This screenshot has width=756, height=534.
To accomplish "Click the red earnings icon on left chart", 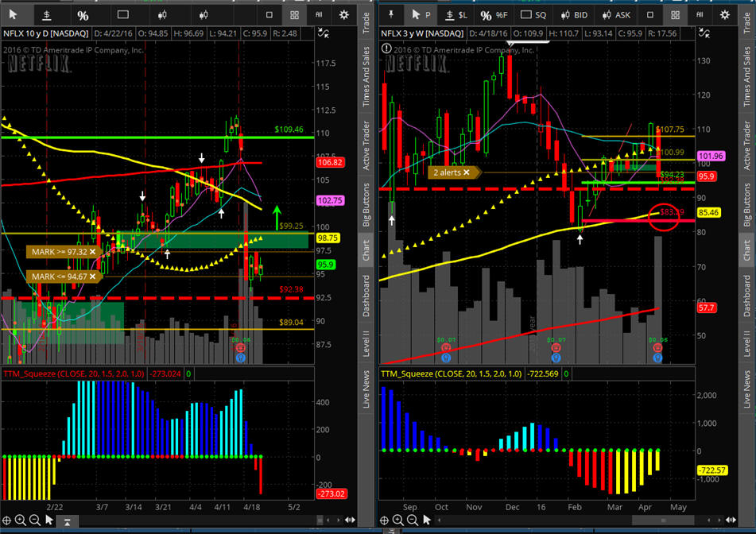I will 241,347.
